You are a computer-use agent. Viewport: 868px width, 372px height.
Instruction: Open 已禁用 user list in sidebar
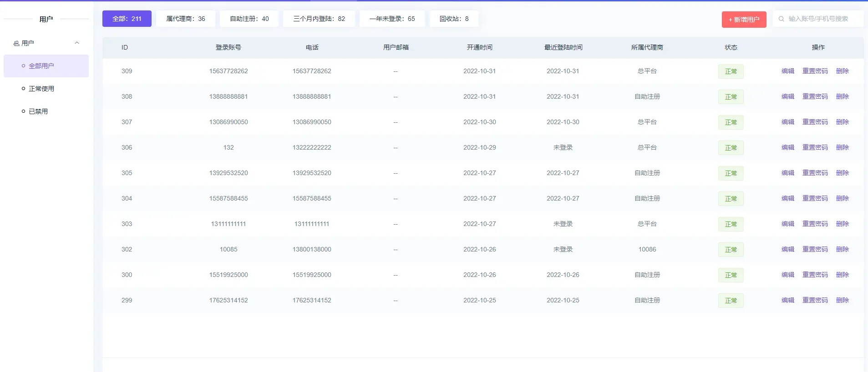click(38, 111)
